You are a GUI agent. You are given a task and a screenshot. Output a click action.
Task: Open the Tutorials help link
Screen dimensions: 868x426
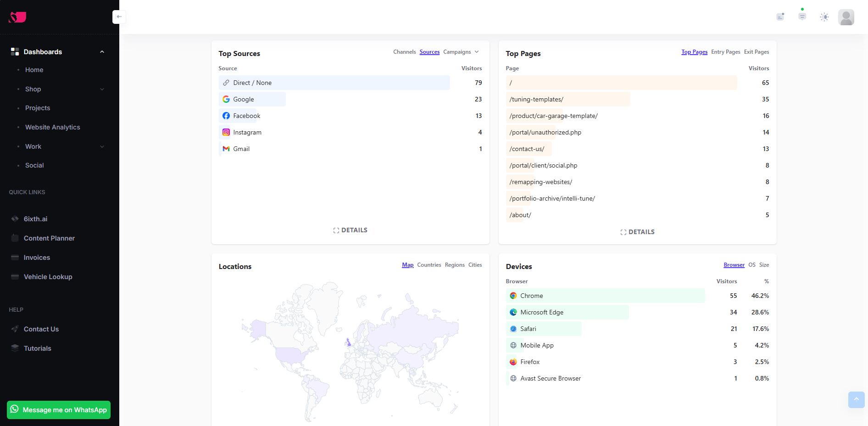coord(37,348)
